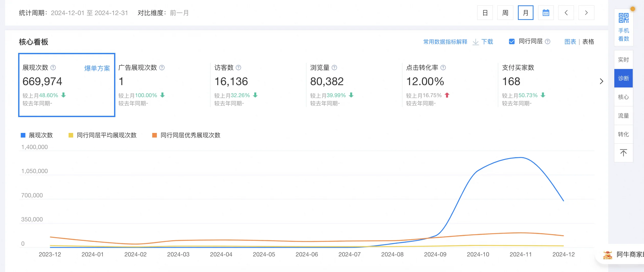Click help icon next to 浏览量

click(x=334, y=68)
